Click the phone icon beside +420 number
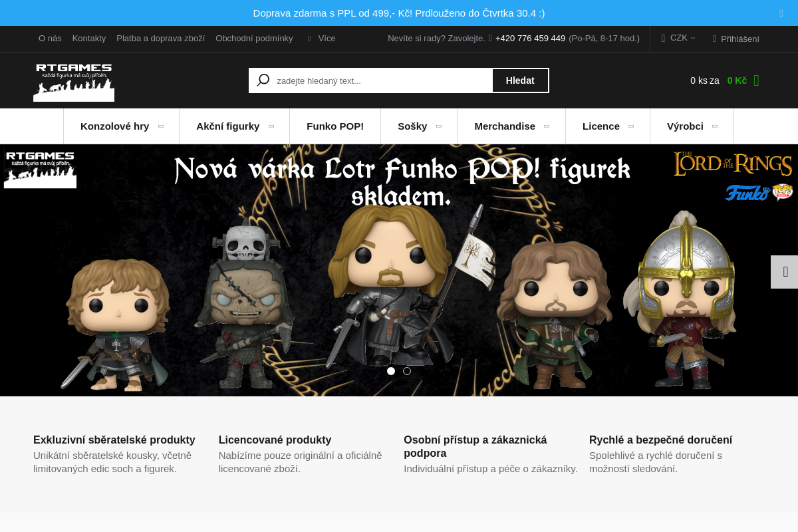This screenshot has width=798, height=532. coord(490,39)
